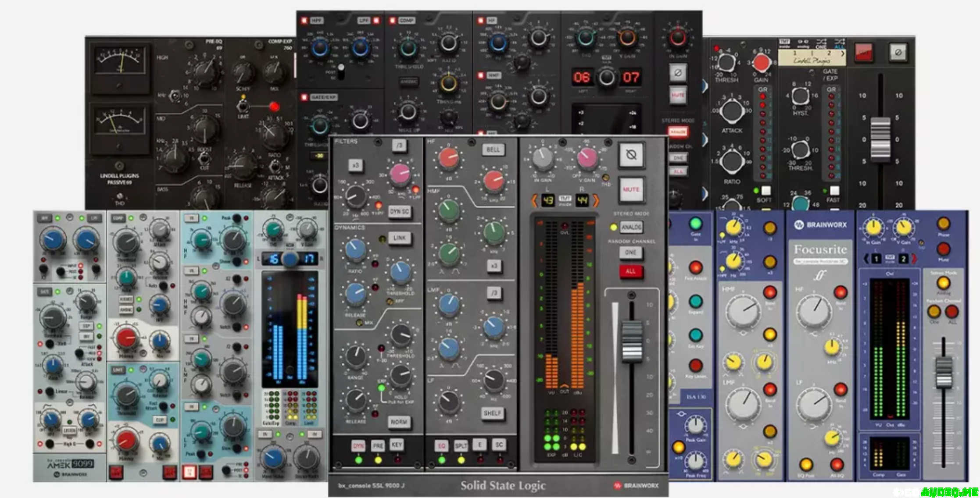
Task: Click the Lindell channel strip white fader cap
Action: pos(880,140)
